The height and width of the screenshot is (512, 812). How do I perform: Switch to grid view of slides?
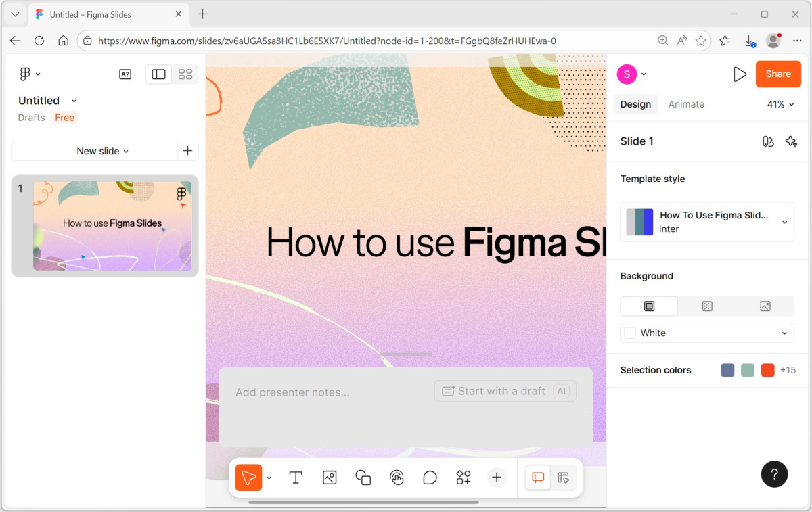(x=185, y=74)
